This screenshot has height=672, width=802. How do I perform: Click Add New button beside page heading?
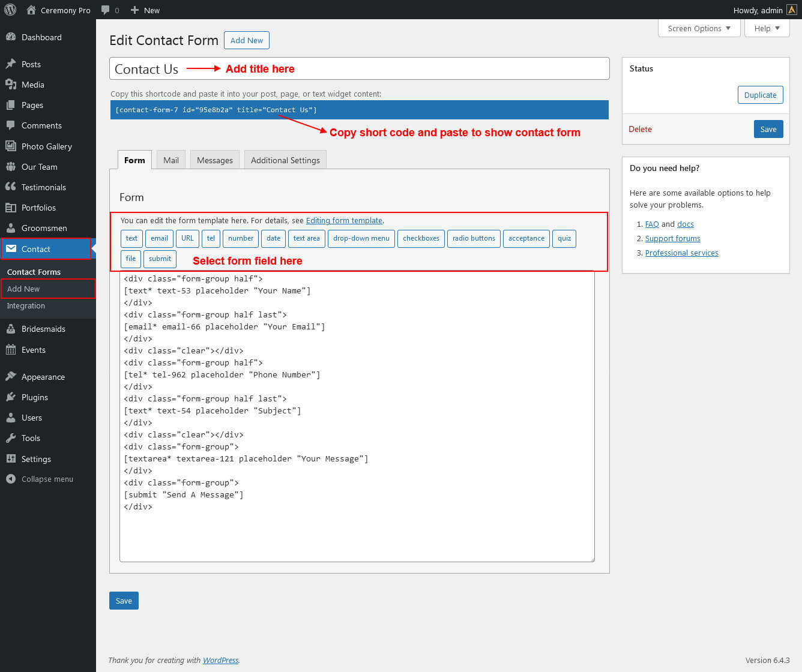(x=247, y=40)
